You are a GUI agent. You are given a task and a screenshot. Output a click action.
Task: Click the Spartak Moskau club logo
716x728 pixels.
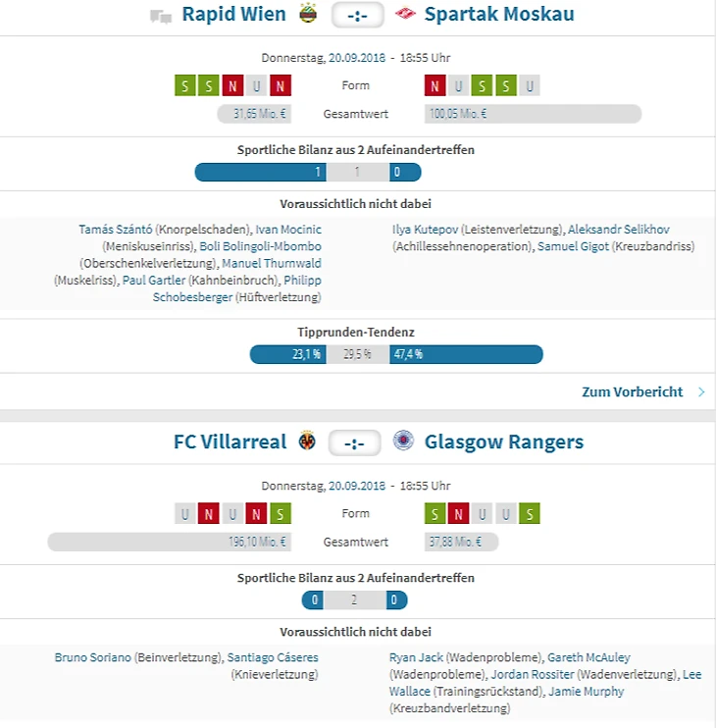click(404, 14)
